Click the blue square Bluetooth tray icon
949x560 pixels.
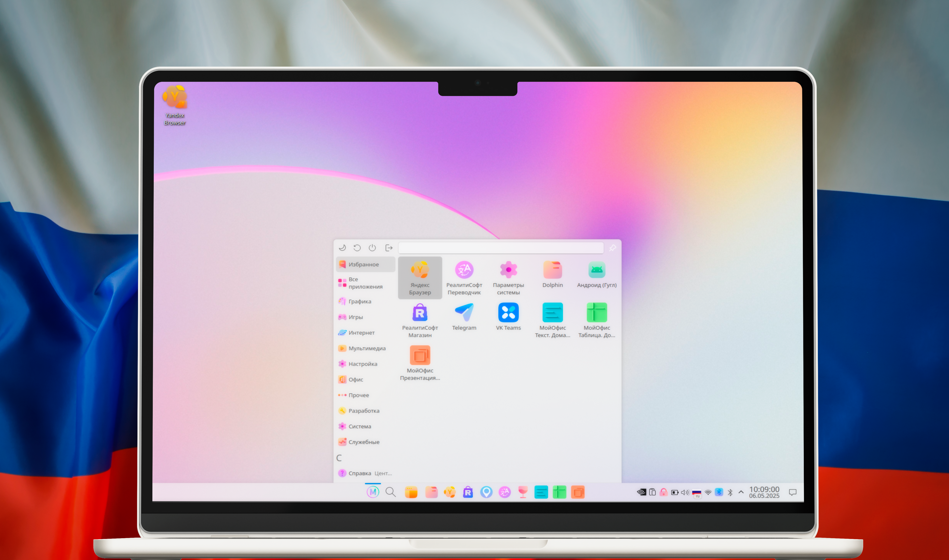click(x=719, y=492)
